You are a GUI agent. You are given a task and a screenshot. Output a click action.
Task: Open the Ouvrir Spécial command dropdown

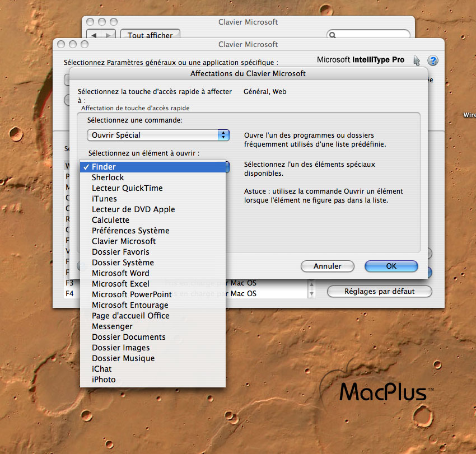coord(158,135)
